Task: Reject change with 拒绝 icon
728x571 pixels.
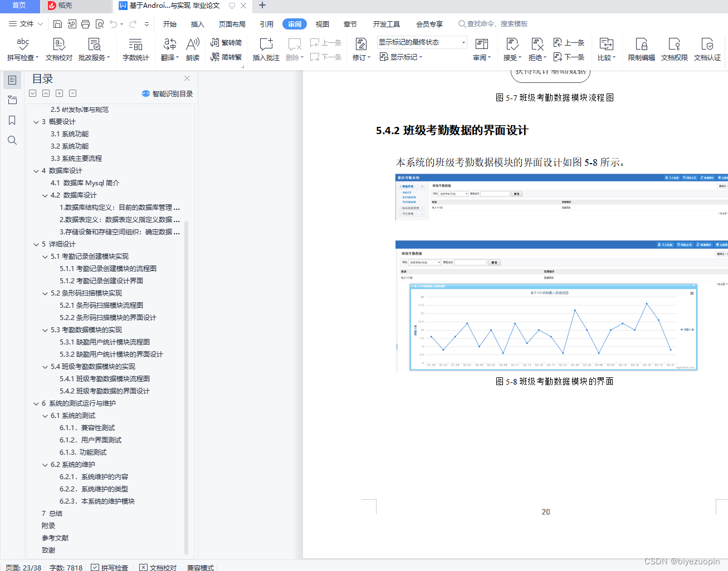Action: point(538,43)
